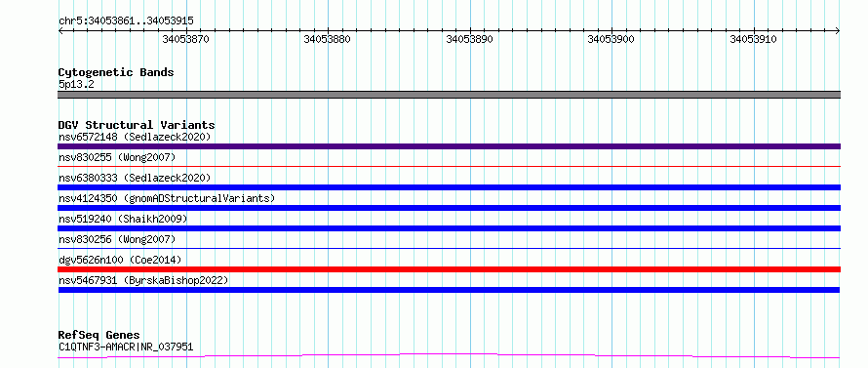Click the left arrowhead of the ruler

(60, 30)
